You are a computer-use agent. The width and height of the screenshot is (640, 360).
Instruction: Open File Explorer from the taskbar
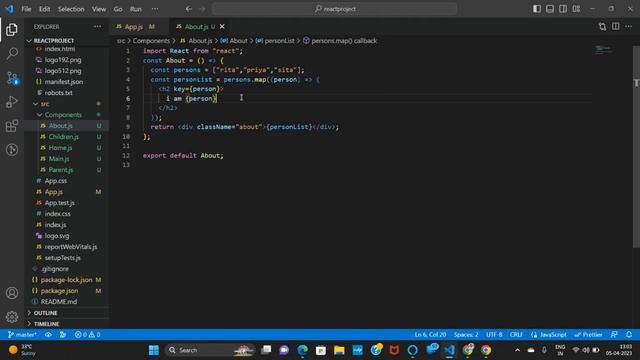tap(339, 350)
